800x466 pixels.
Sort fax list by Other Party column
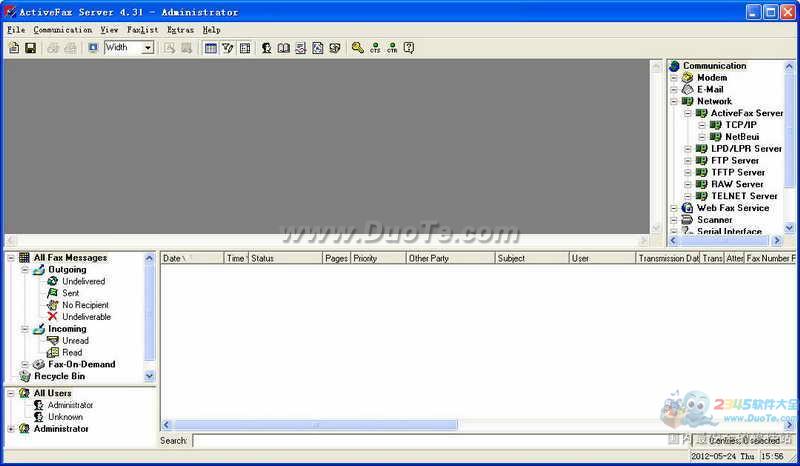point(450,258)
